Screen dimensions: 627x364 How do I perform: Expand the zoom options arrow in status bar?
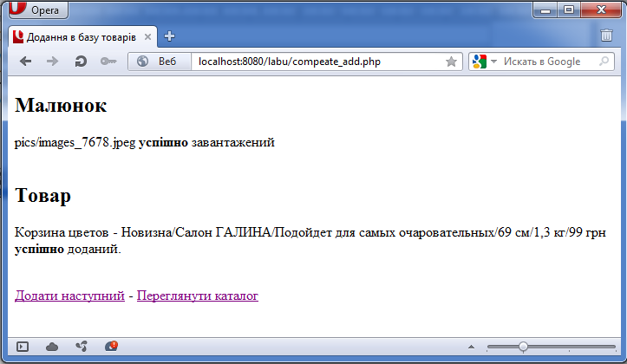pyautogui.click(x=471, y=347)
